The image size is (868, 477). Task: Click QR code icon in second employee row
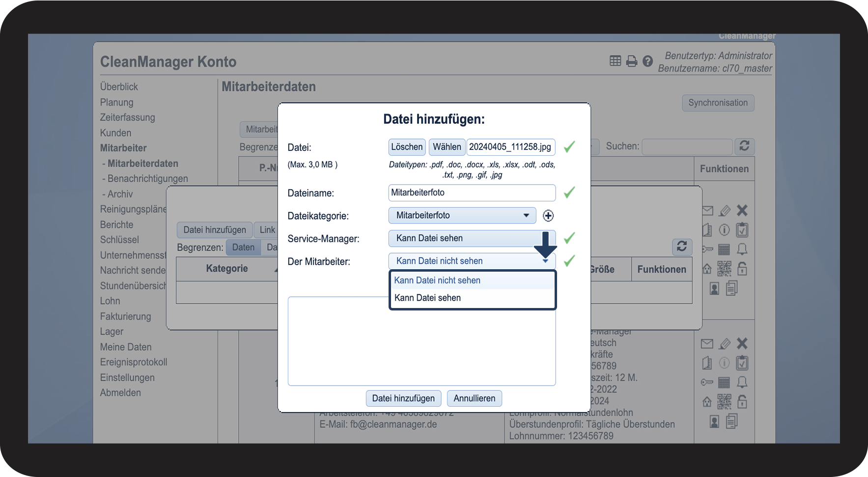point(724,402)
